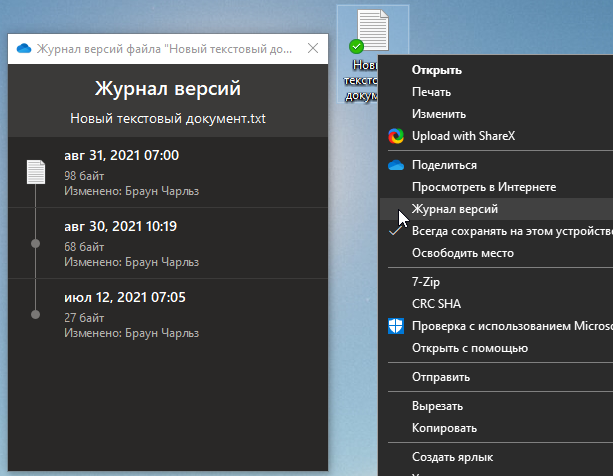Click the timeline dot for июл 12 version

click(x=36, y=315)
